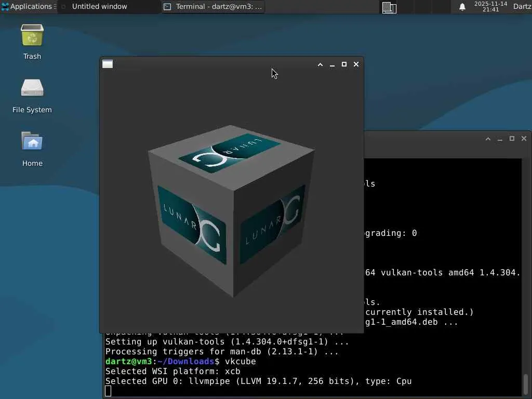Click 'vulkan-tools amd64 1.4.304.' text
The image size is (532, 399).
click(450, 272)
